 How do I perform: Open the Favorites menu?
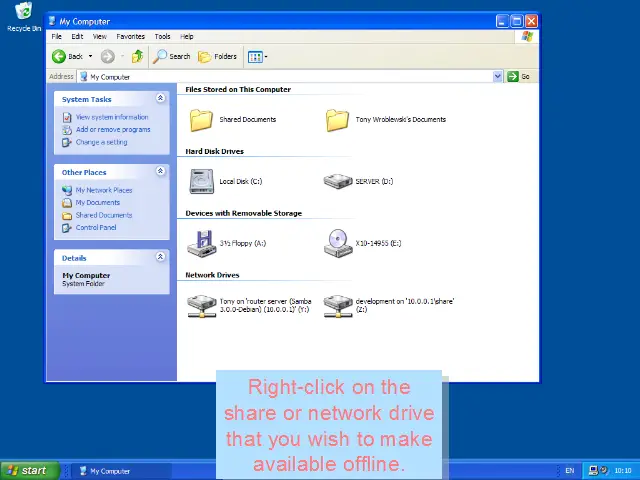click(130, 37)
